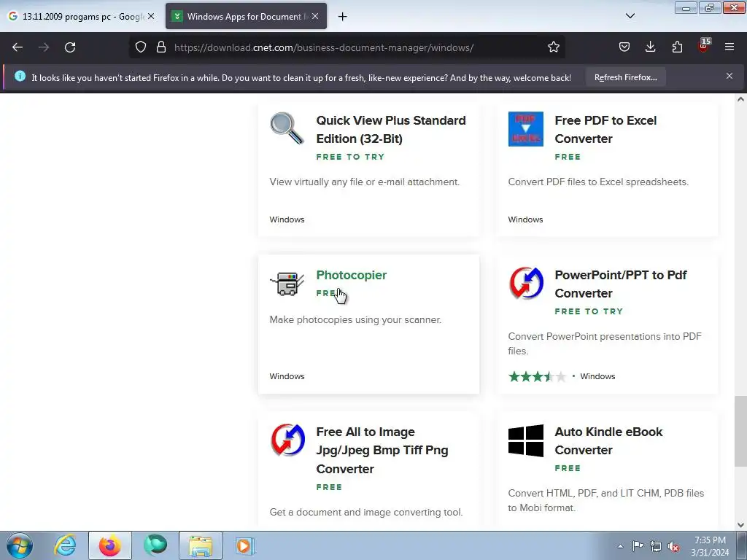
Task: Open the Windows Start menu
Action: 19,545
